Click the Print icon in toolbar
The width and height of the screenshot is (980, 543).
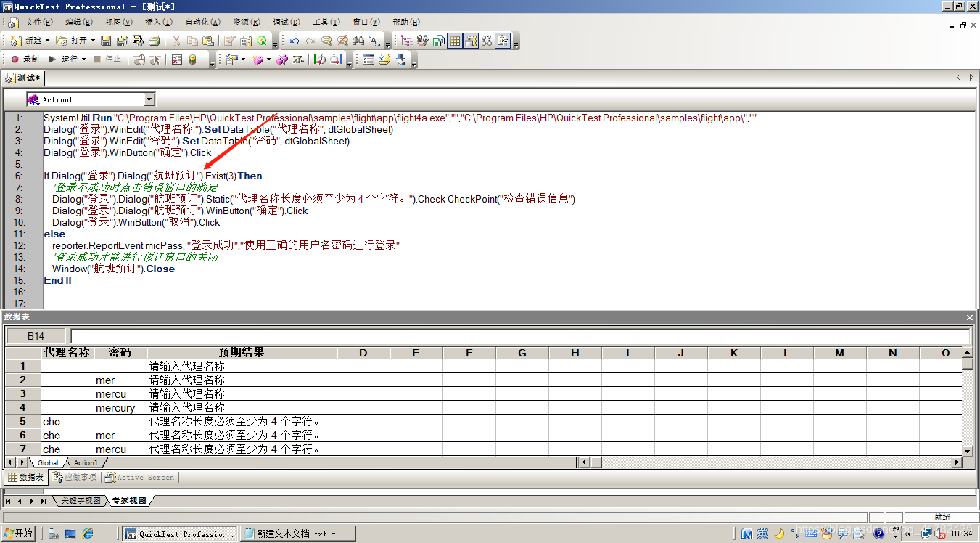[155, 41]
